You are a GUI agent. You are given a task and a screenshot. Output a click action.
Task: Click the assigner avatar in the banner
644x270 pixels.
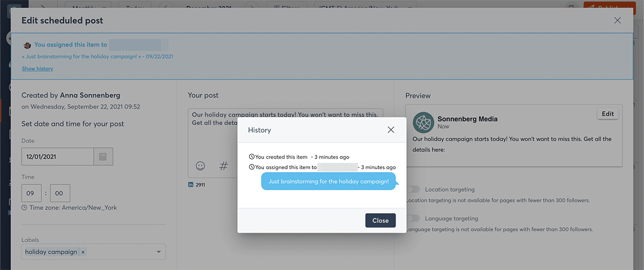tap(27, 45)
